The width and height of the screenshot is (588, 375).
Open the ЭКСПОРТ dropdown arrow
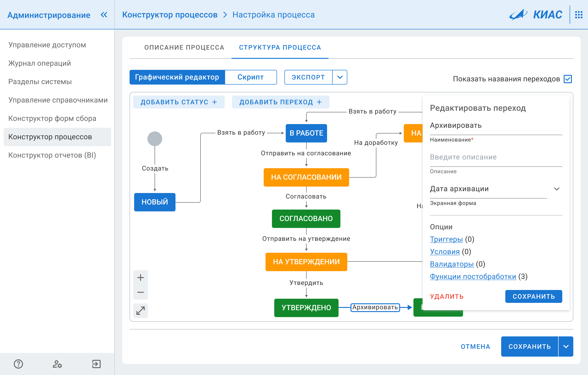340,77
